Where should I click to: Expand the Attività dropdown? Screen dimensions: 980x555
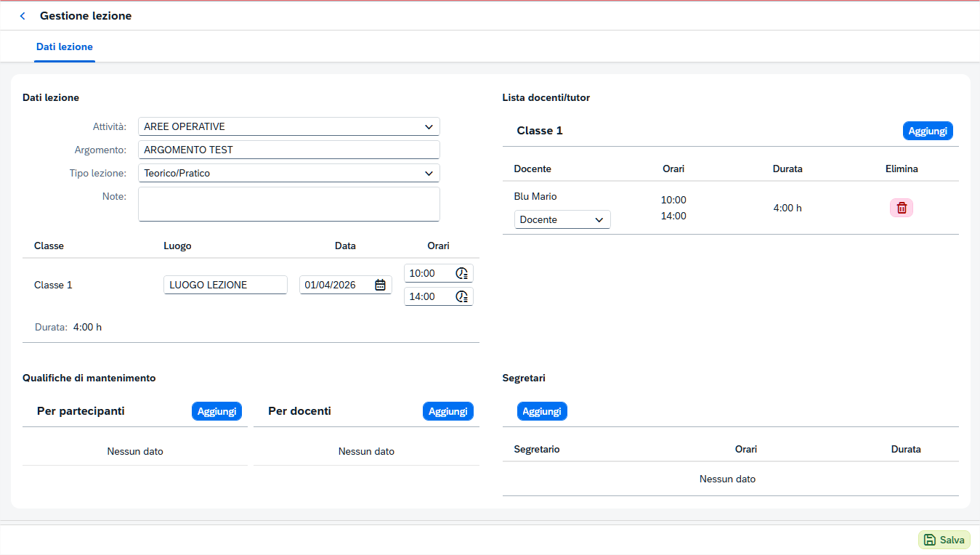click(x=429, y=126)
